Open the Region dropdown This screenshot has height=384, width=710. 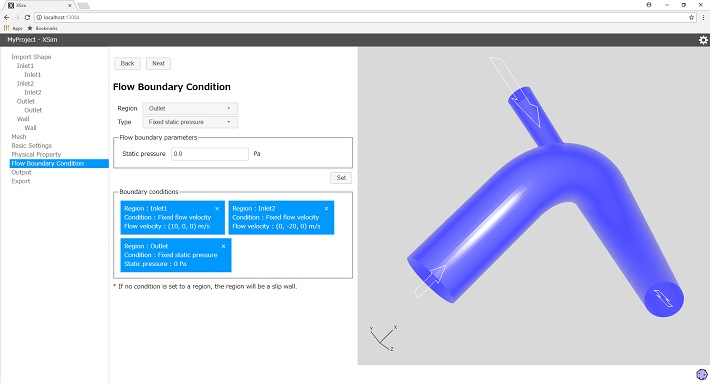click(190, 108)
